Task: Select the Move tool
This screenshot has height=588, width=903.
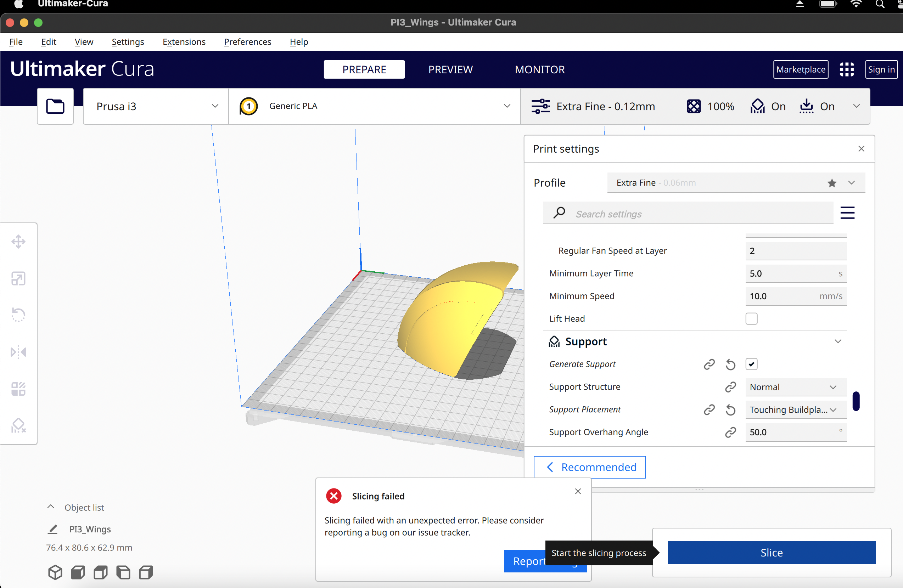Action: click(18, 241)
